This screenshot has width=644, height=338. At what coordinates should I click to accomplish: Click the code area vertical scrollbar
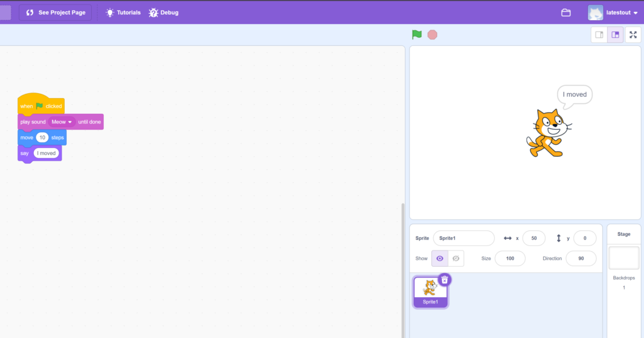[x=403, y=271]
